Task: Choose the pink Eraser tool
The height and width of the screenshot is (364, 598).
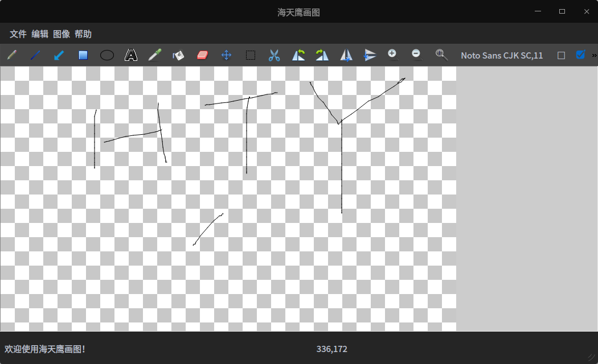Action: coord(203,55)
